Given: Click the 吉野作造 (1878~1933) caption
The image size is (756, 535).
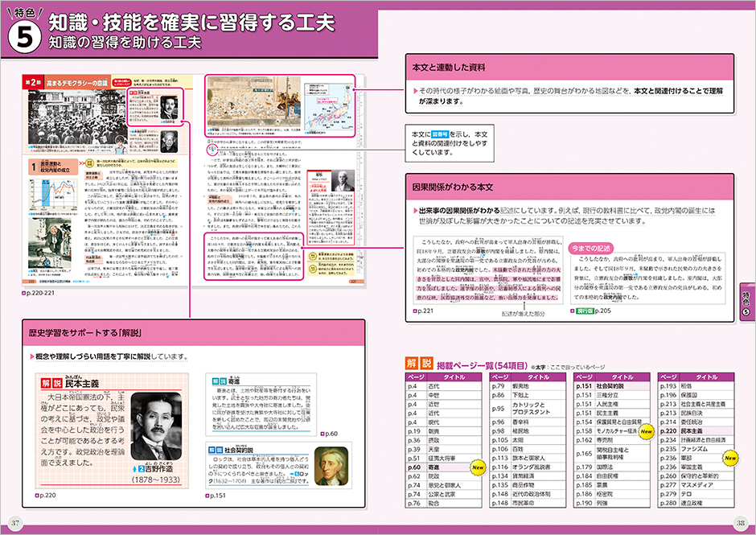Looking at the screenshot, I should point(157,474).
